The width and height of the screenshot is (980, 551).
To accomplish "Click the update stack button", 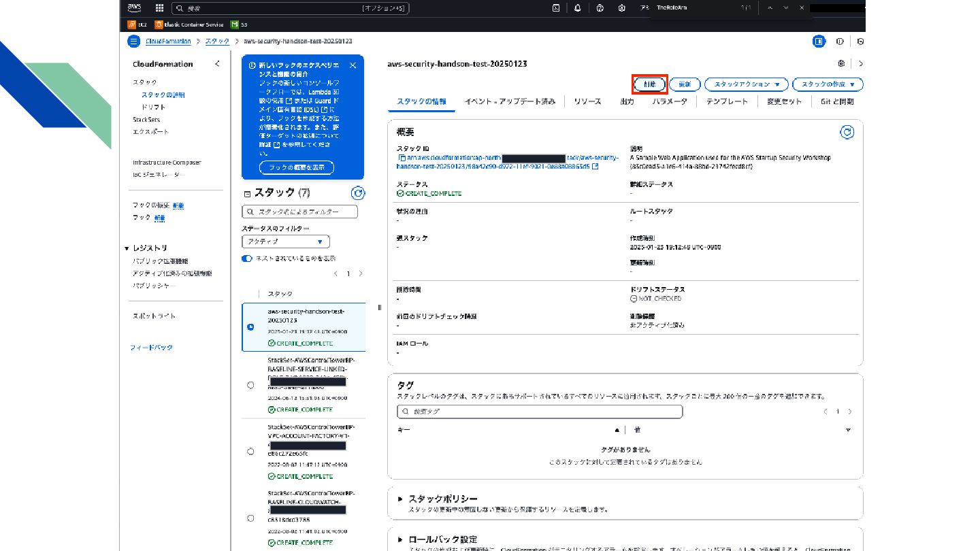I will click(x=685, y=84).
